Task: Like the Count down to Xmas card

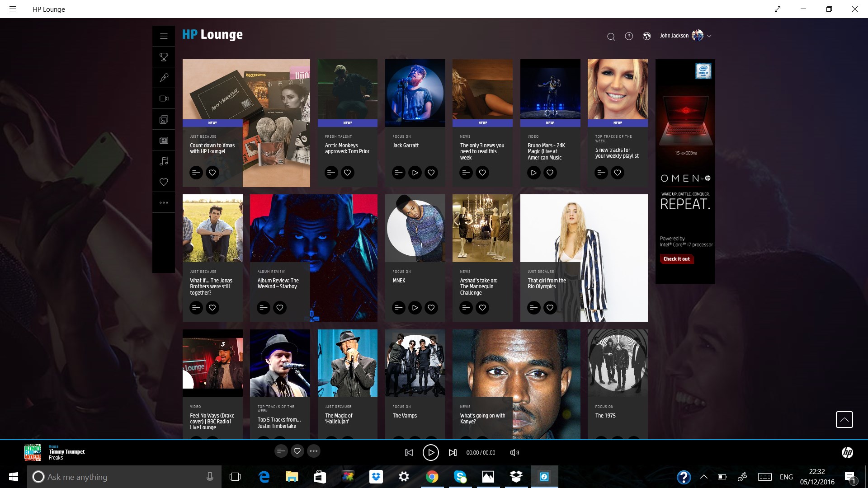Action: click(x=212, y=173)
